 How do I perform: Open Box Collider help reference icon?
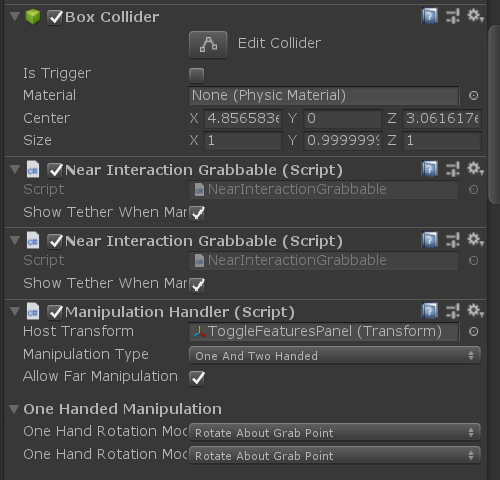point(430,16)
